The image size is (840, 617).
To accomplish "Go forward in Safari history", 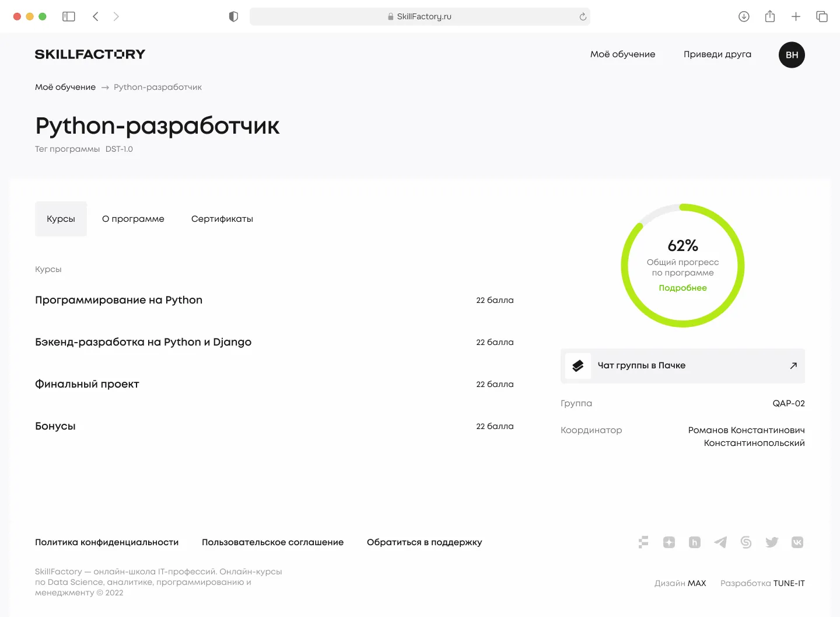I will (116, 16).
